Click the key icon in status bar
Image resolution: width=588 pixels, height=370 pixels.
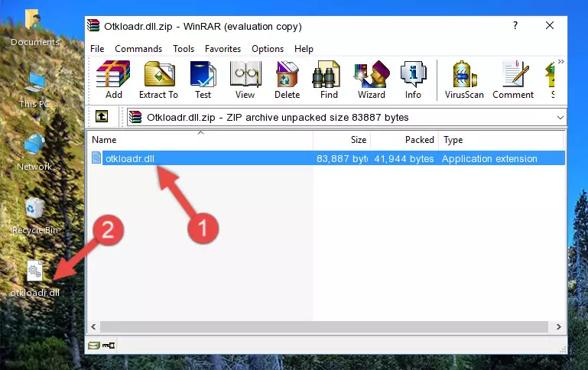coord(109,346)
